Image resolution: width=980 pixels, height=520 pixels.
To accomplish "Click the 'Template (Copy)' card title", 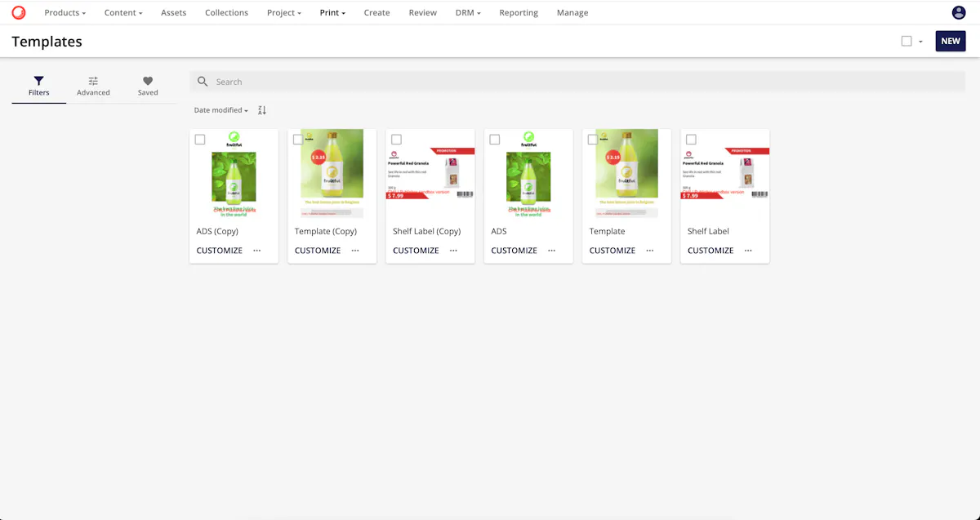I will point(326,231).
